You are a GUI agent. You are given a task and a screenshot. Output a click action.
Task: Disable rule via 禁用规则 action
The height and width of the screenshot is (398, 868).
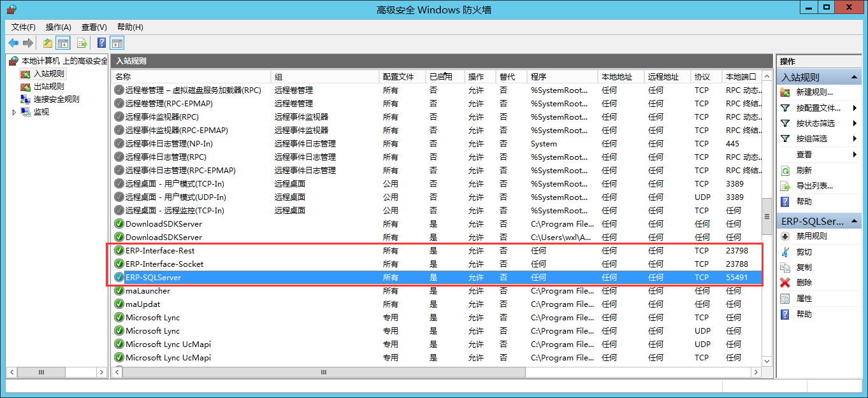[811, 236]
